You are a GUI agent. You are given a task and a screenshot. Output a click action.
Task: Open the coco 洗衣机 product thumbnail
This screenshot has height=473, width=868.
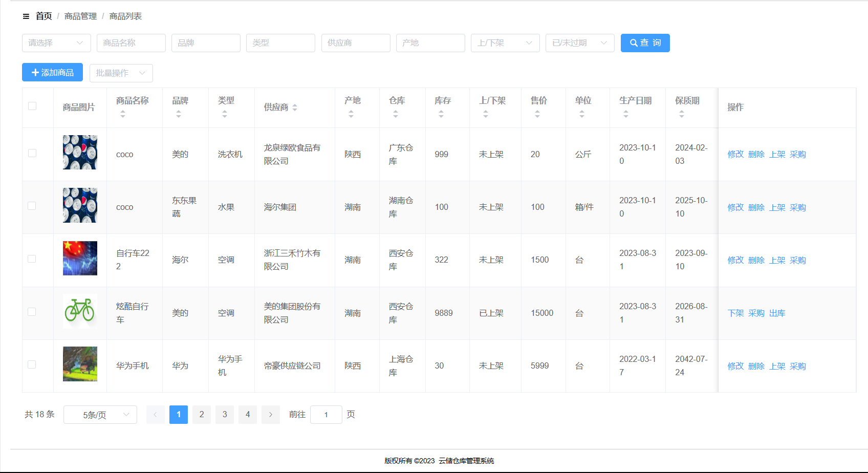point(80,152)
